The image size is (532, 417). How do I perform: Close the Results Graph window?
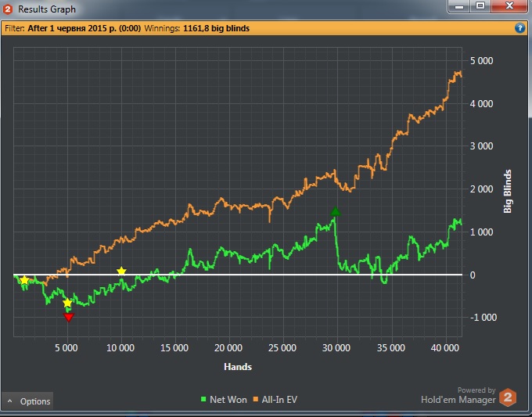[x=509, y=5]
